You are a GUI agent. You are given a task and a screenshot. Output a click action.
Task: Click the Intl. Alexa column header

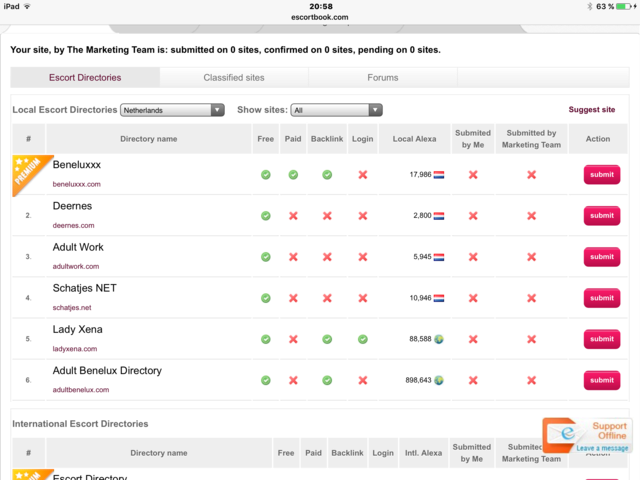[x=423, y=453]
